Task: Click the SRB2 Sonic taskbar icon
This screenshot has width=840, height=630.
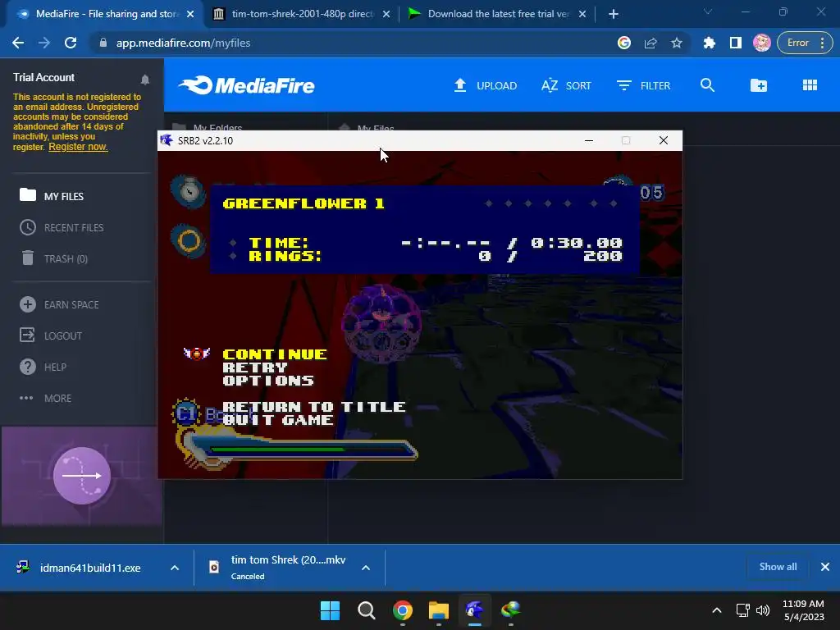Action: 475,610
